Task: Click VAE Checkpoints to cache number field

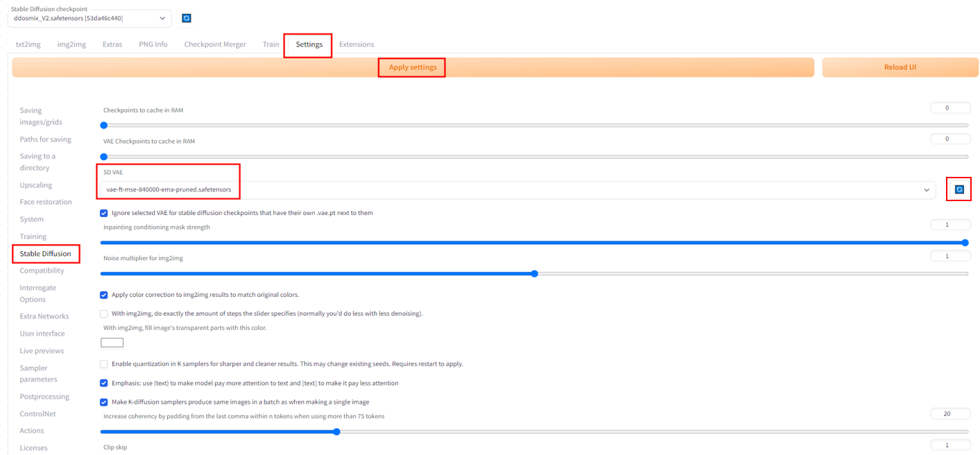Action: (x=950, y=139)
